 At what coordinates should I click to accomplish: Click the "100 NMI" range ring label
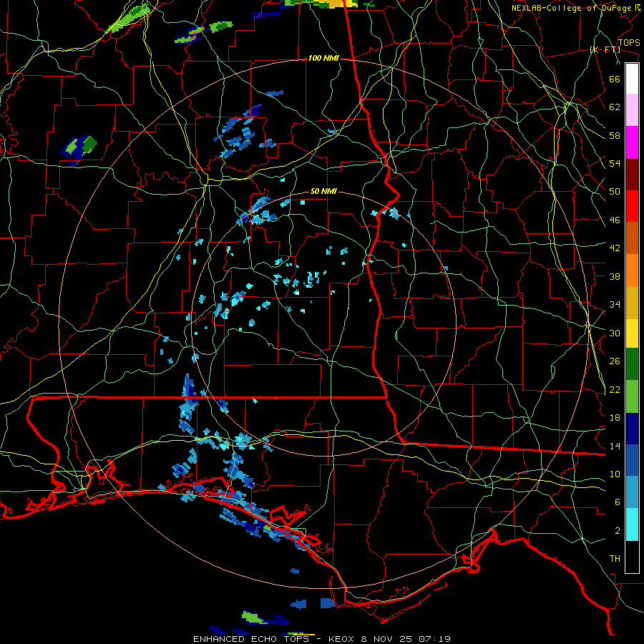click(323, 59)
